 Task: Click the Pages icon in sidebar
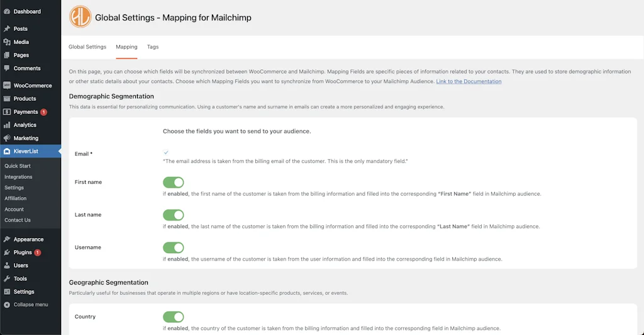7,55
